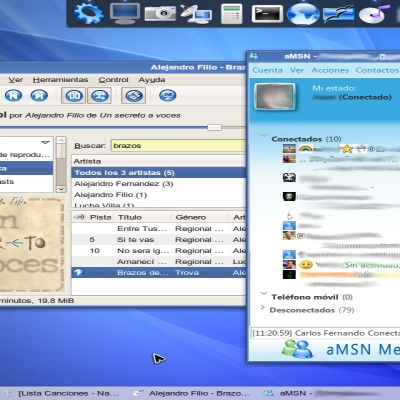Open the Ayuda menu
Viewport: 400px width, 400px height.
point(152,80)
